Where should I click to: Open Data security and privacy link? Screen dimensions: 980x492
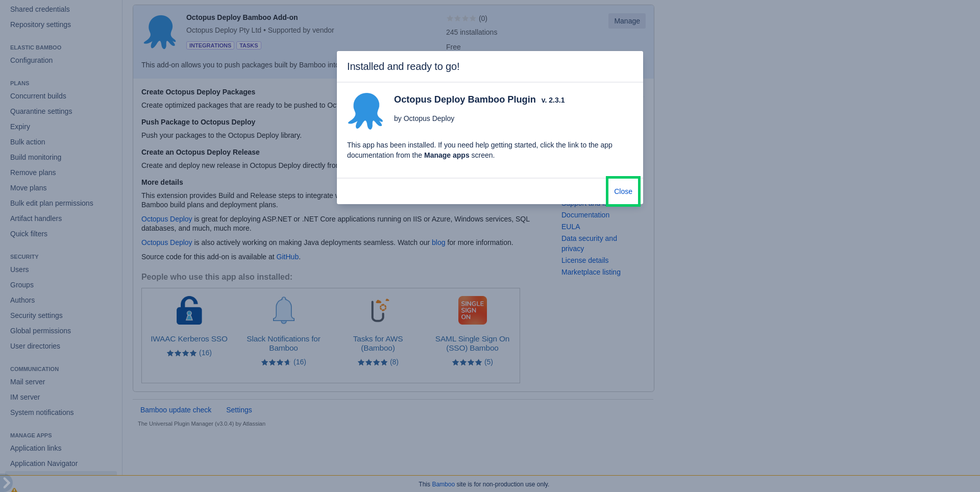tap(589, 243)
